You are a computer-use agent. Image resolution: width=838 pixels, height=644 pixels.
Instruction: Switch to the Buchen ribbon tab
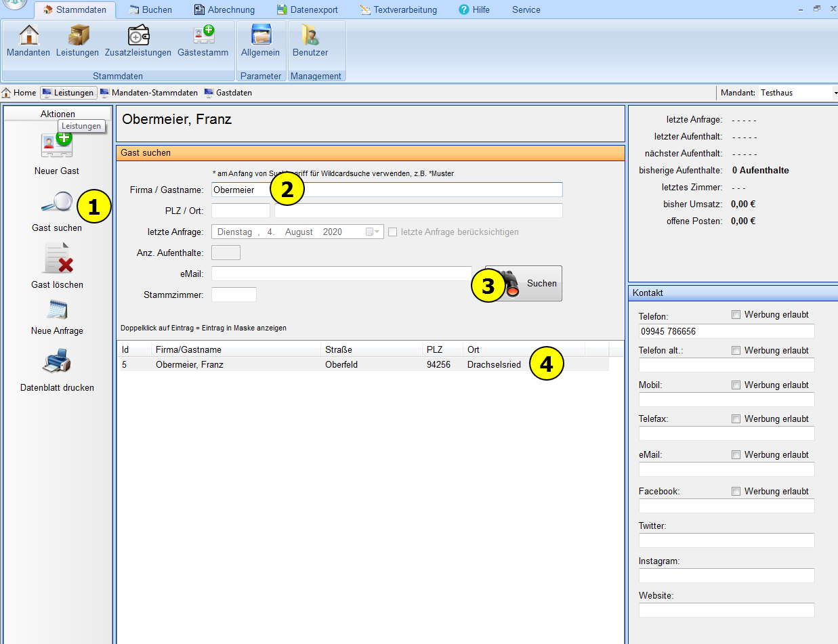[150, 9]
